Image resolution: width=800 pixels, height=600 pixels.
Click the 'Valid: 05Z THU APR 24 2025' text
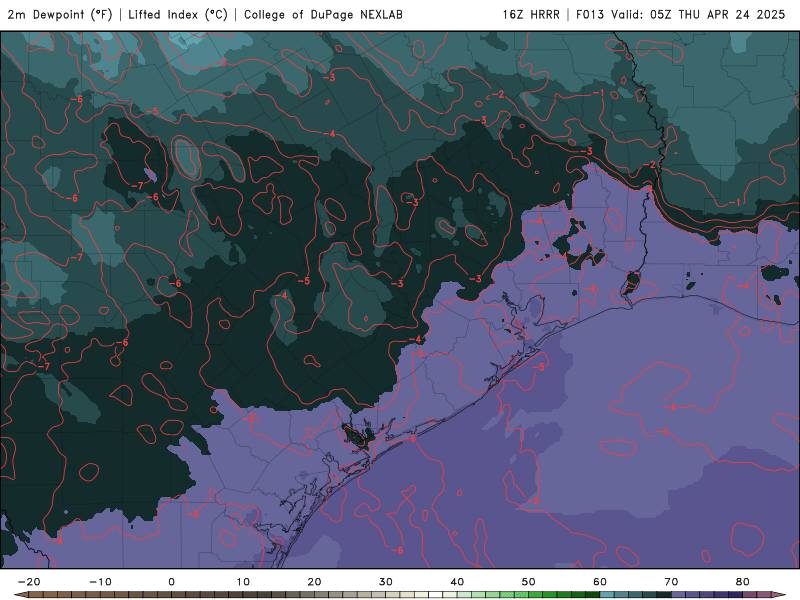click(698, 14)
